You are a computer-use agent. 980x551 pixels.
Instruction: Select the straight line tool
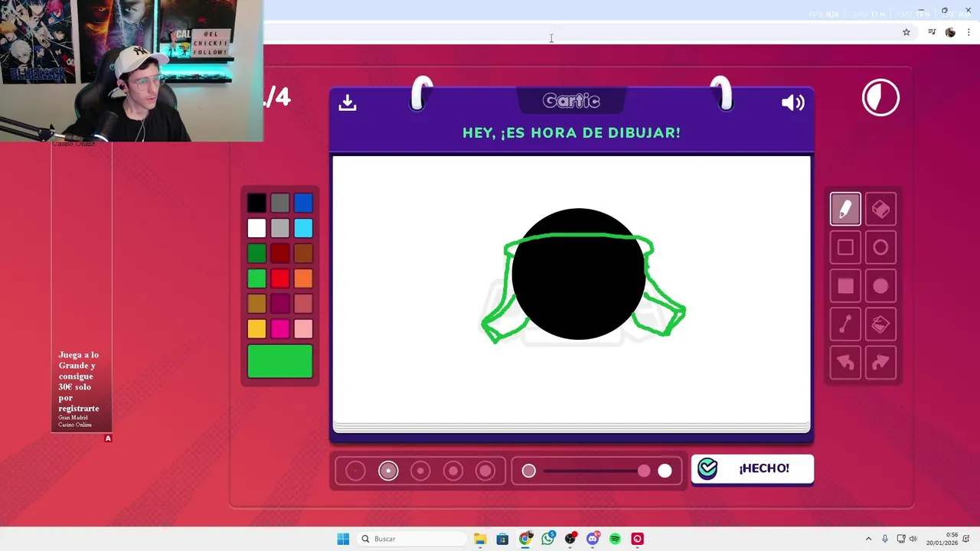[845, 324]
